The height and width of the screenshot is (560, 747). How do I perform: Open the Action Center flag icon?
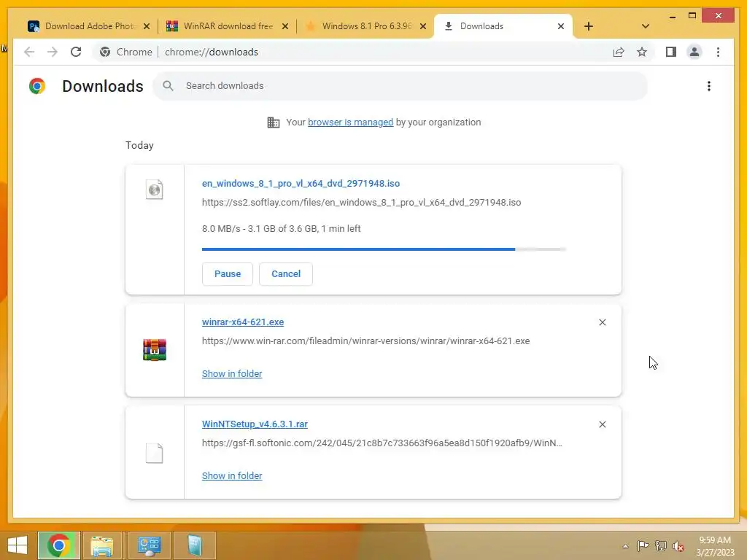point(643,545)
